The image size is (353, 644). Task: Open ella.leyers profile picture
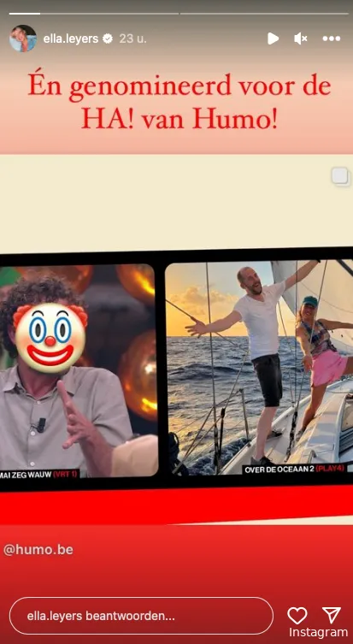pyautogui.click(x=23, y=38)
